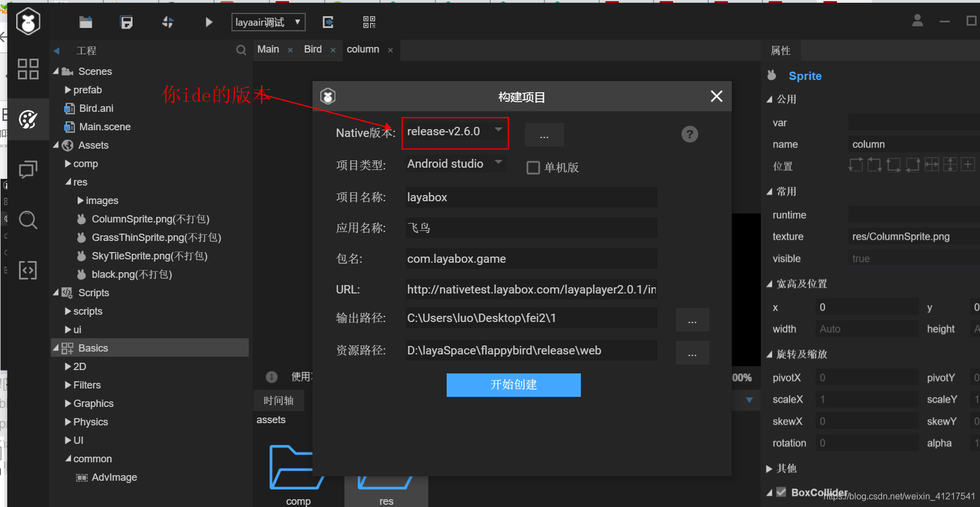Image resolution: width=980 pixels, height=507 pixels.
Task: Switch to the Main tab
Action: [268, 49]
